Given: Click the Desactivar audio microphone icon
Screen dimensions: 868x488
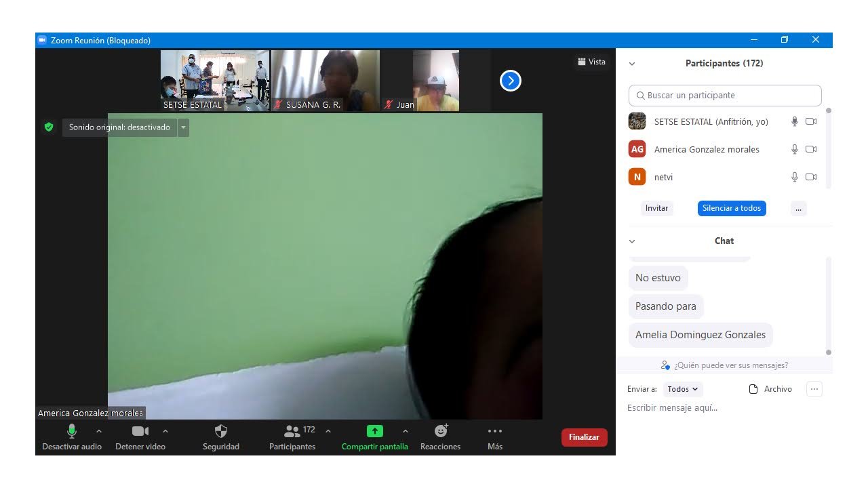Looking at the screenshot, I should point(72,431).
